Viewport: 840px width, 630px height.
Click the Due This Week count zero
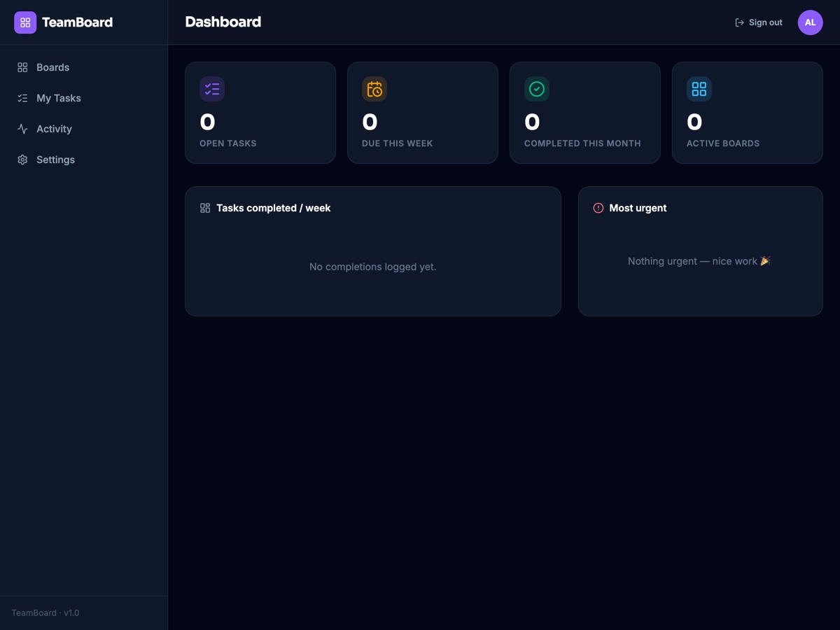[x=370, y=122]
